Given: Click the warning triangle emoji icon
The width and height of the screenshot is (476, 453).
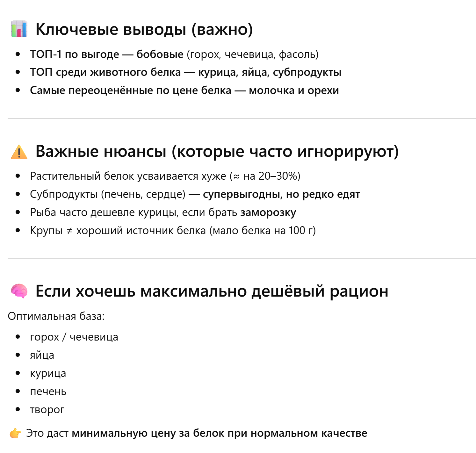Looking at the screenshot, I should (x=19, y=152).
